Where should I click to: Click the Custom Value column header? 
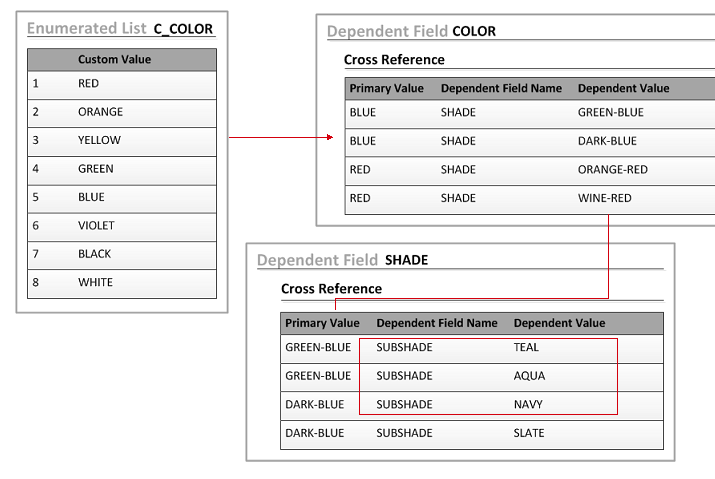[x=114, y=59]
